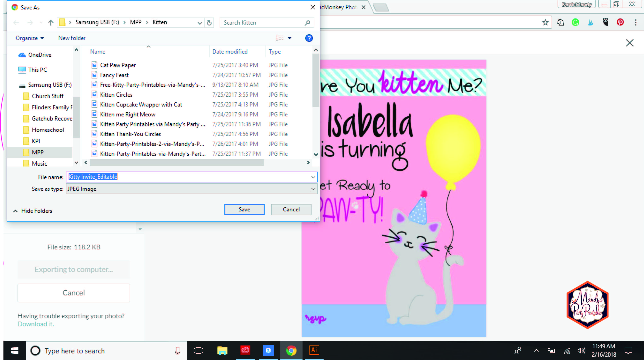Screen dimensions: 644x360
Task: Click the refresh folder icon
Action: (x=209, y=23)
